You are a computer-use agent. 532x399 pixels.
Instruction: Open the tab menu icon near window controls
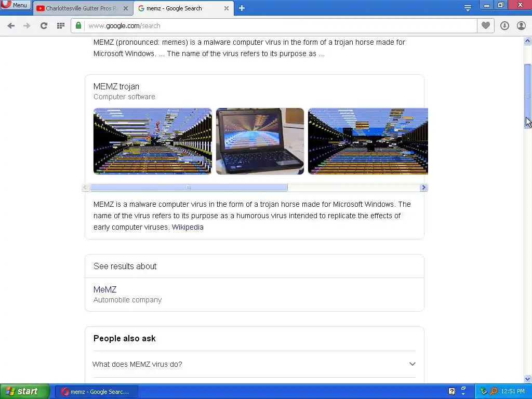click(468, 8)
